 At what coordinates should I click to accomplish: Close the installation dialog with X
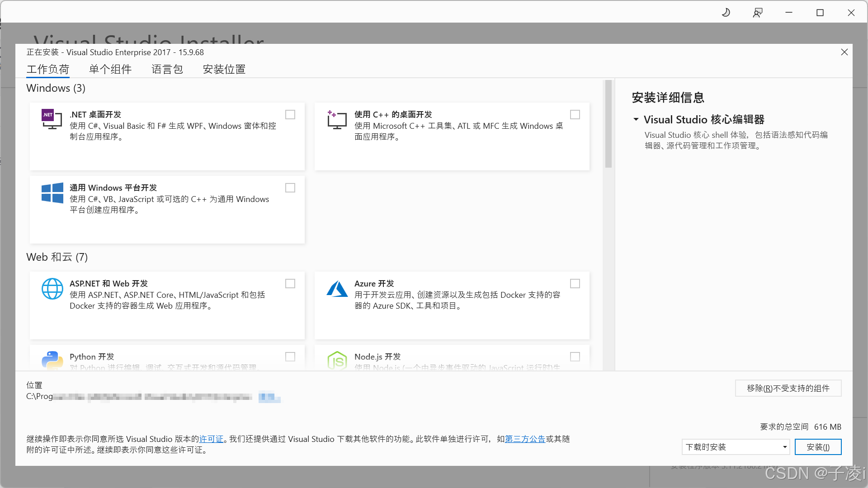click(844, 52)
